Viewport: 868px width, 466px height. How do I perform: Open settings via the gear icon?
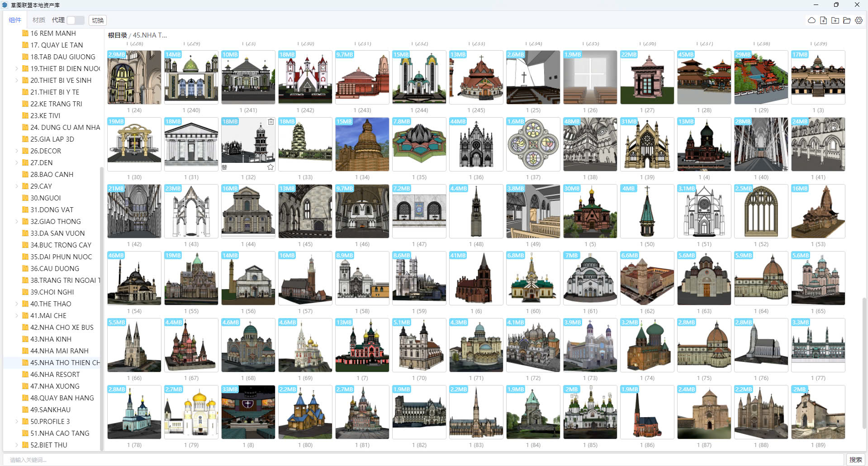[859, 20]
